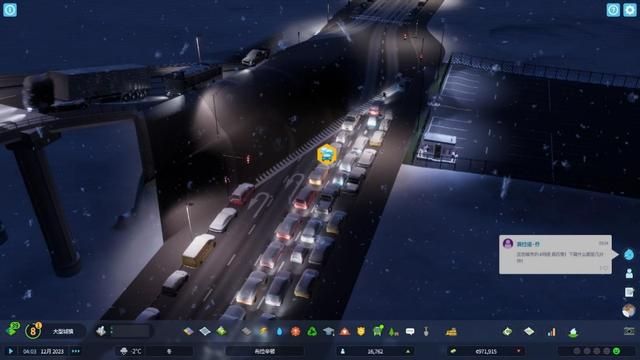Open the police badge tool
This screenshot has width=640, height=360.
[x=361, y=331]
